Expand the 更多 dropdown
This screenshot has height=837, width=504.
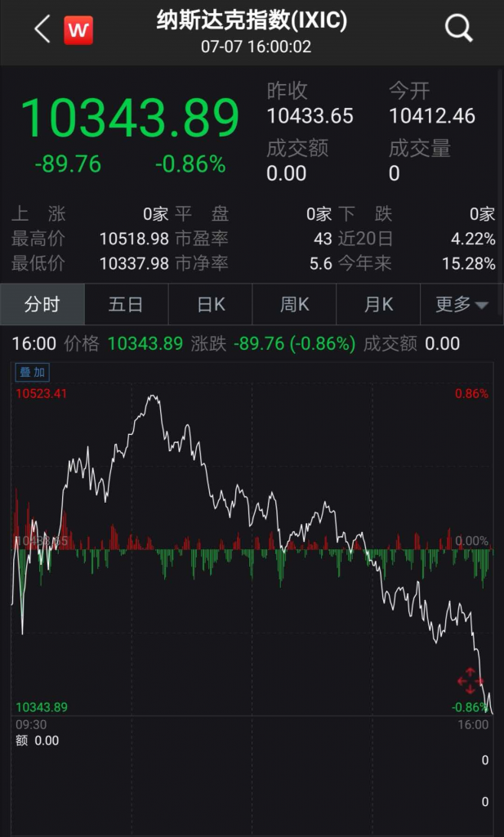coord(462,304)
